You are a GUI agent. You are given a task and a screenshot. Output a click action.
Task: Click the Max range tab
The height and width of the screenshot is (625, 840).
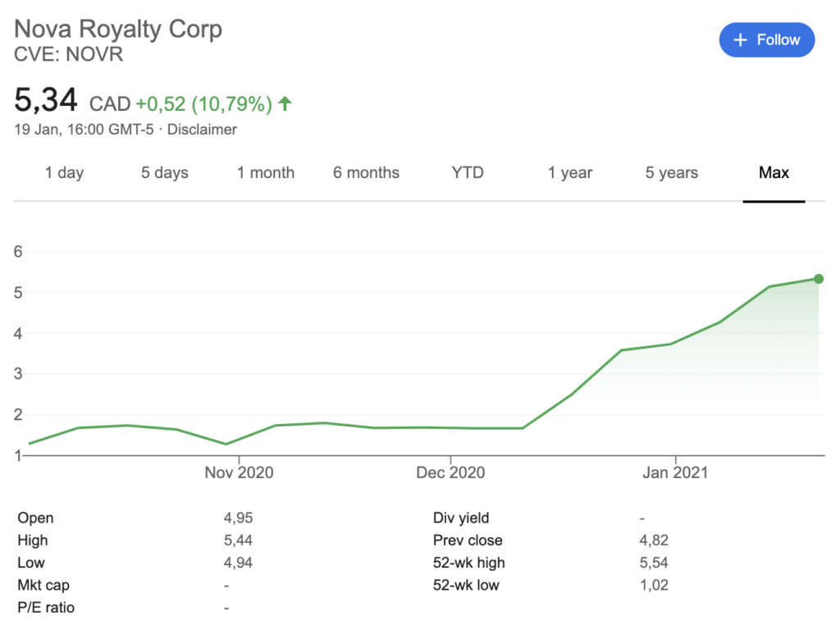(774, 173)
